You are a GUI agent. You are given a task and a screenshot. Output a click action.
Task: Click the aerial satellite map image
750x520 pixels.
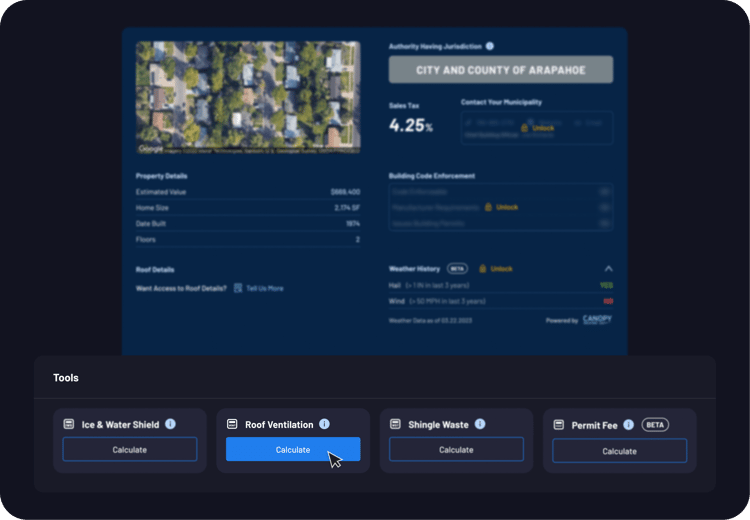[x=246, y=97]
